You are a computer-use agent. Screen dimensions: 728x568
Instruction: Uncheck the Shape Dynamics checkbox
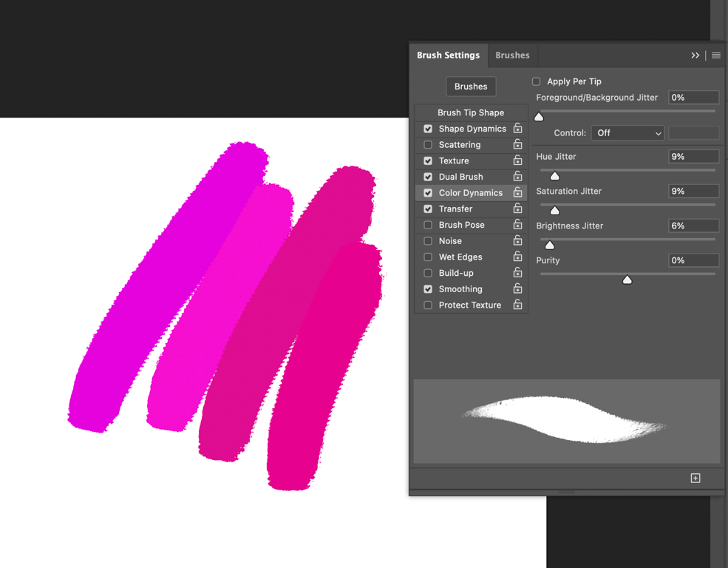[428, 129]
